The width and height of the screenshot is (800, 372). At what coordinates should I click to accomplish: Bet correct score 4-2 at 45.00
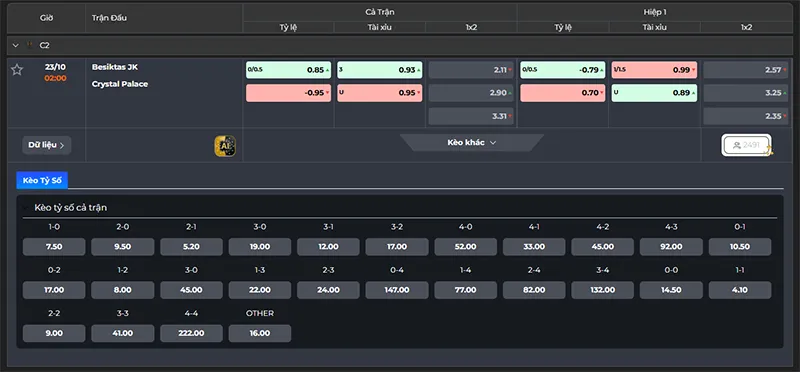(603, 246)
